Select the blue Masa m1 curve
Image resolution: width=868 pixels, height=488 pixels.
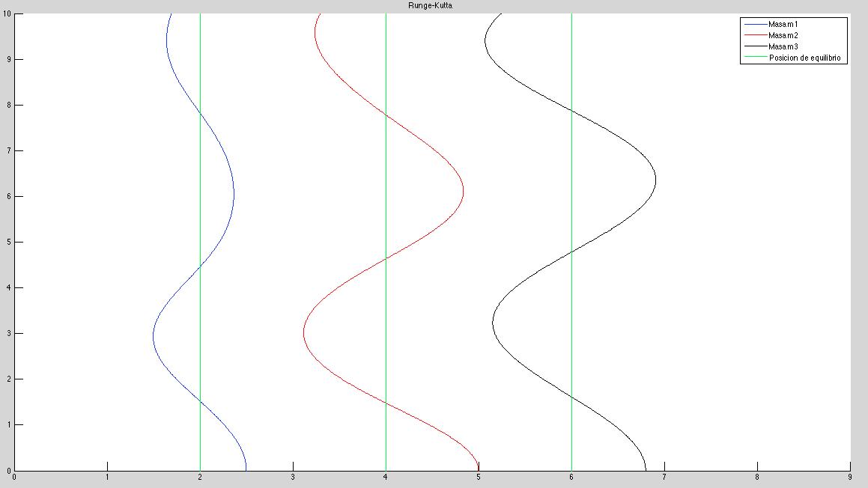234,195
